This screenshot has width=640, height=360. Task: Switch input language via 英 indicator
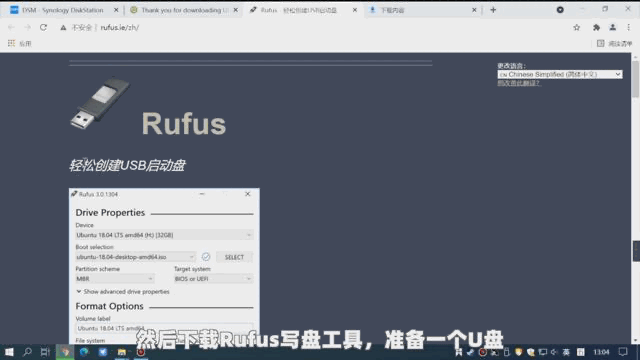click(566, 352)
